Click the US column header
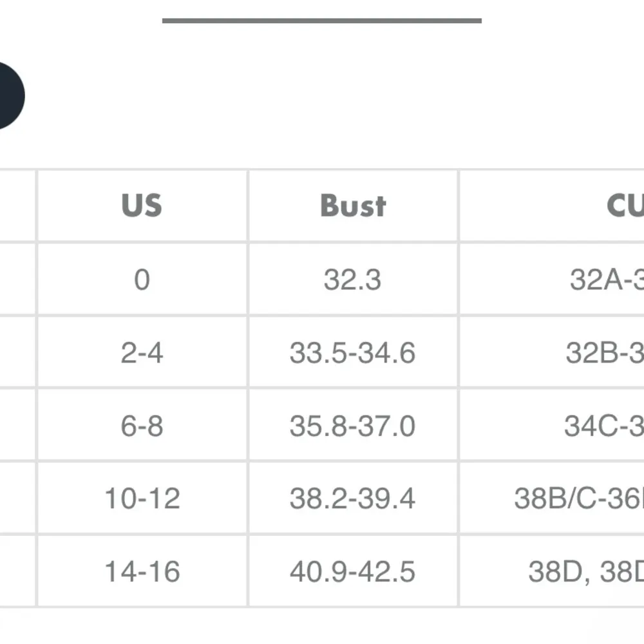This screenshot has width=644, height=644. pyautogui.click(x=142, y=205)
